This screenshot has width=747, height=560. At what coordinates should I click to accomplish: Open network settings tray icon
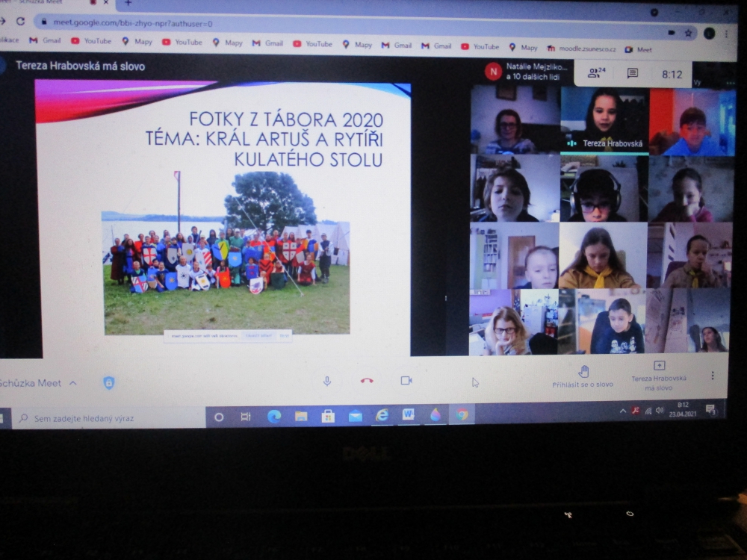click(x=648, y=411)
